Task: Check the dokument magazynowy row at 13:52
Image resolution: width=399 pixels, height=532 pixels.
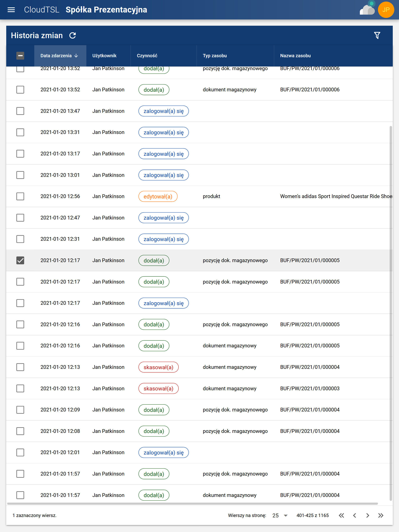Action: coord(20,90)
